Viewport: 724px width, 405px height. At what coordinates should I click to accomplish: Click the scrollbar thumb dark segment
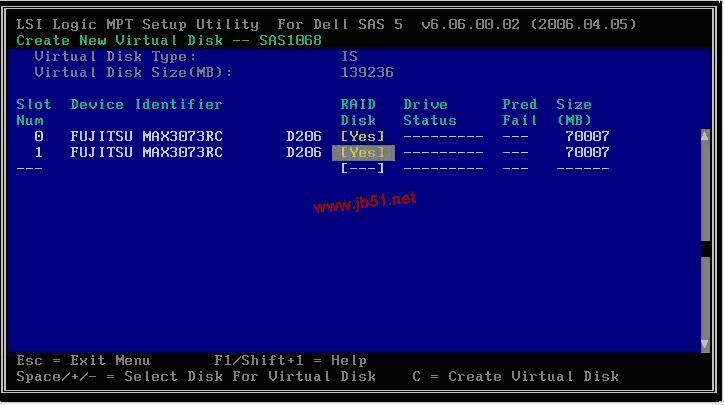[x=705, y=249]
